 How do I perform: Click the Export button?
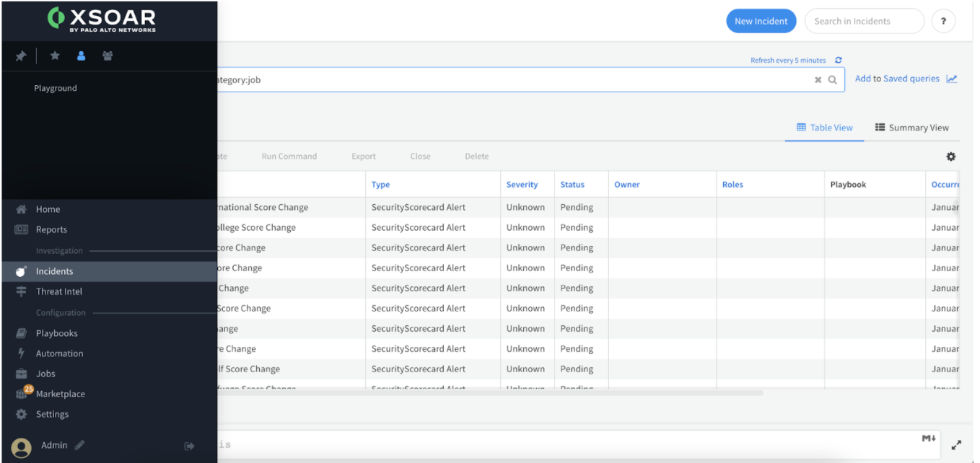pyautogui.click(x=364, y=156)
